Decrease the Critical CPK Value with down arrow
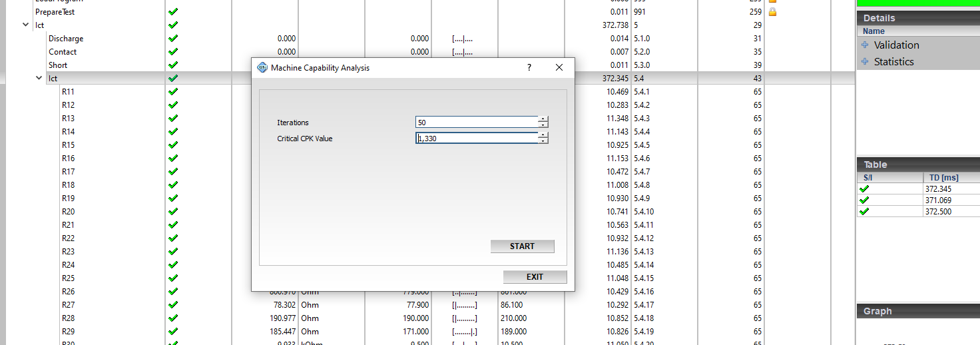The image size is (980, 345). tap(543, 141)
